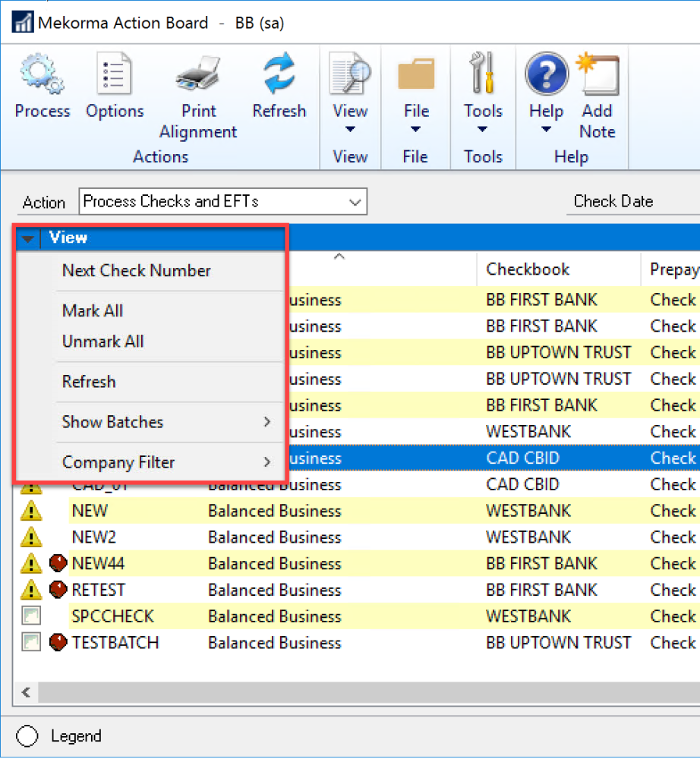Click the Print Alignment printer icon

198,74
